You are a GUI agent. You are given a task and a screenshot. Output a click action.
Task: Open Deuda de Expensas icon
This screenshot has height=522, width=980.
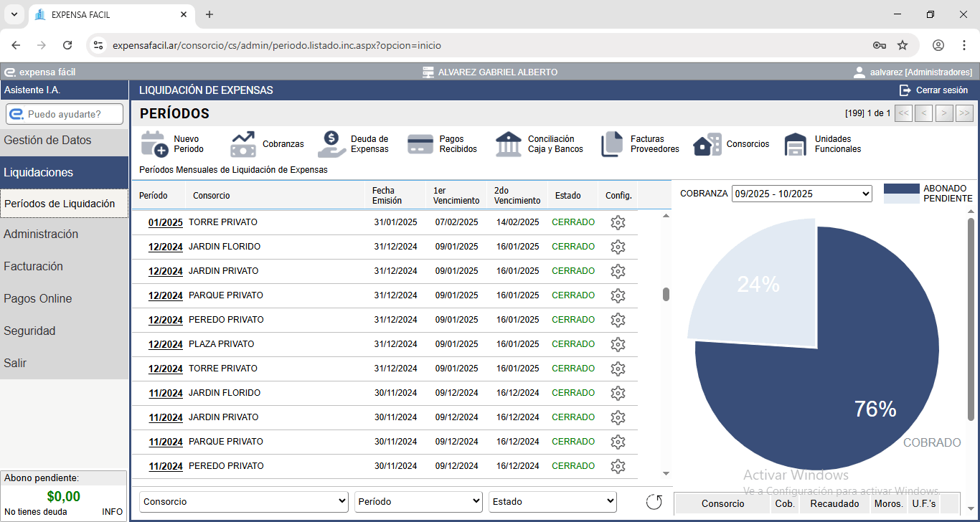click(331, 144)
